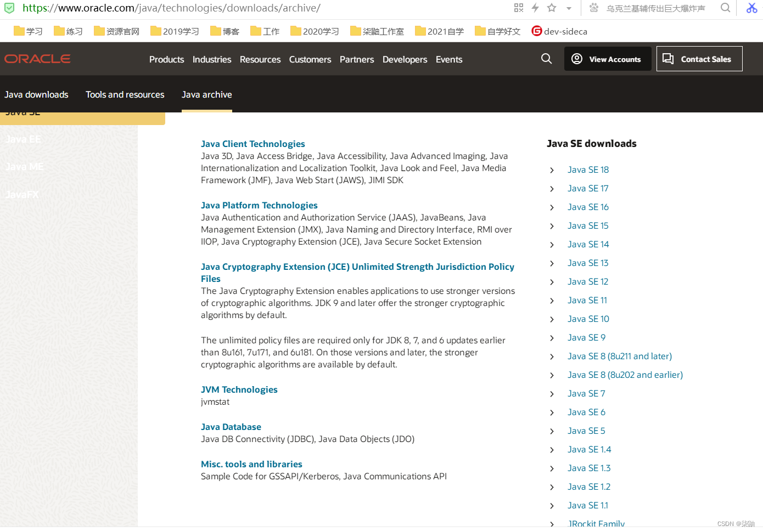Switch to Tools and resources tab
The image size is (763, 532).
click(125, 94)
